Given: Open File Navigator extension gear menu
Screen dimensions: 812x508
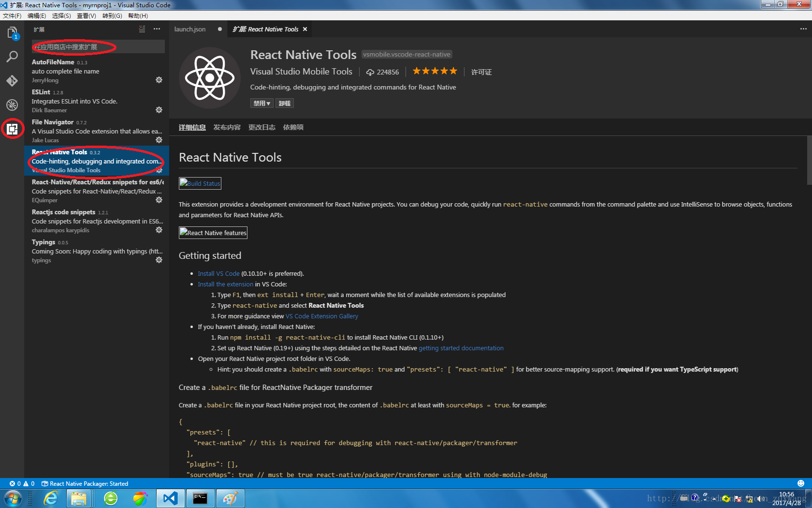Looking at the screenshot, I should click(159, 140).
